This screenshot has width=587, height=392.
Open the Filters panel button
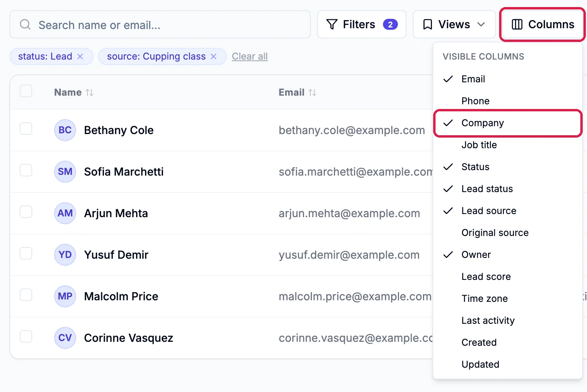[361, 24]
